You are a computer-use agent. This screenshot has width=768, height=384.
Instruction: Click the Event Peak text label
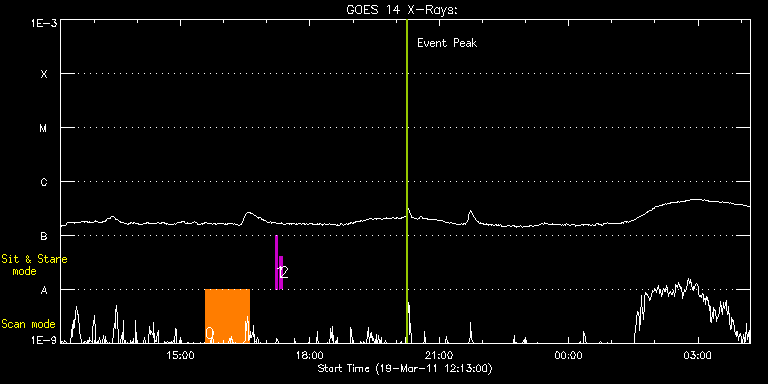click(x=447, y=43)
